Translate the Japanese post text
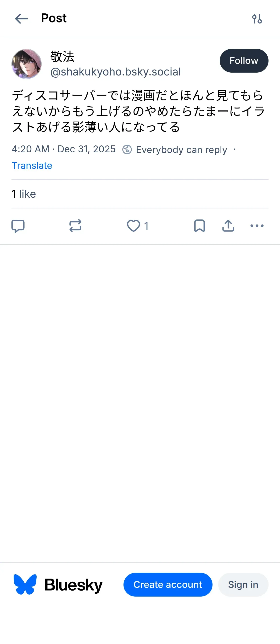This screenshot has height=644, width=280. 32,166
